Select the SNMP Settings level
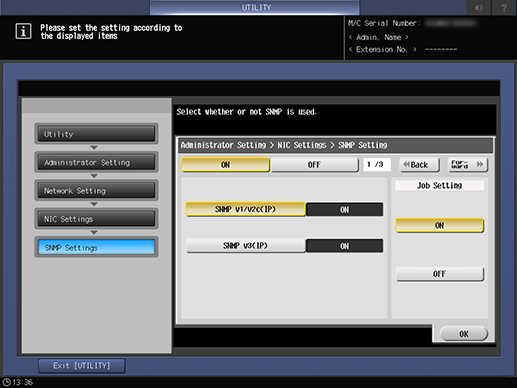This screenshot has height=388, width=517. tap(96, 247)
